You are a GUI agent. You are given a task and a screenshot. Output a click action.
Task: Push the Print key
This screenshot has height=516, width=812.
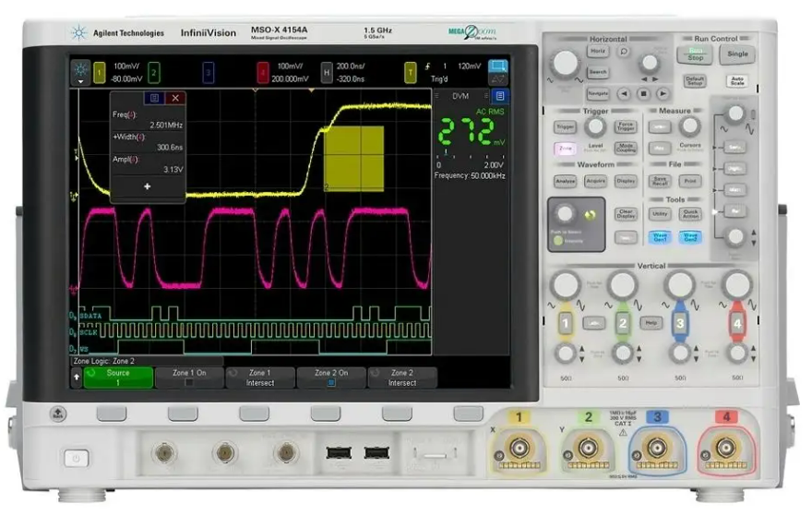pyautogui.click(x=690, y=181)
